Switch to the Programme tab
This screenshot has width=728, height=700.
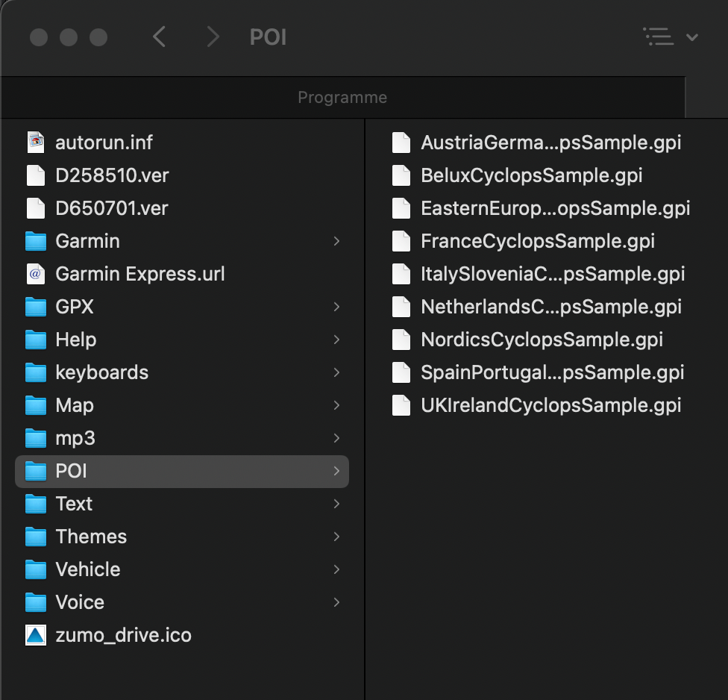tap(342, 98)
